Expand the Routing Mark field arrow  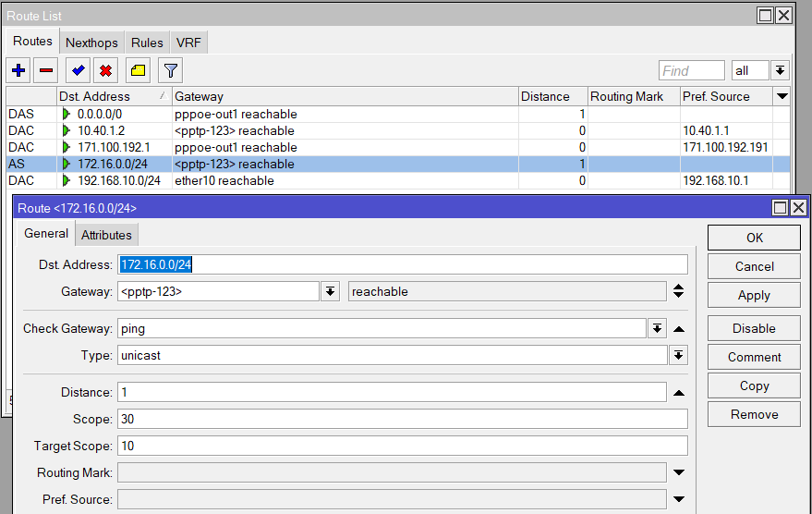point(679,472)
